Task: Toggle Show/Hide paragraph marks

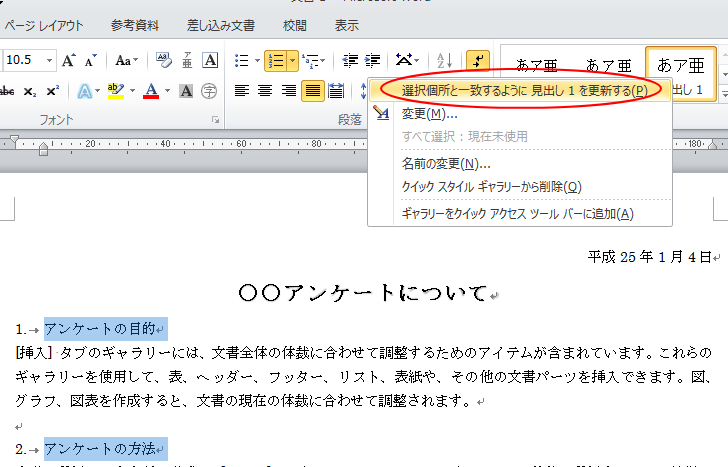Action: tap(478, 61)
